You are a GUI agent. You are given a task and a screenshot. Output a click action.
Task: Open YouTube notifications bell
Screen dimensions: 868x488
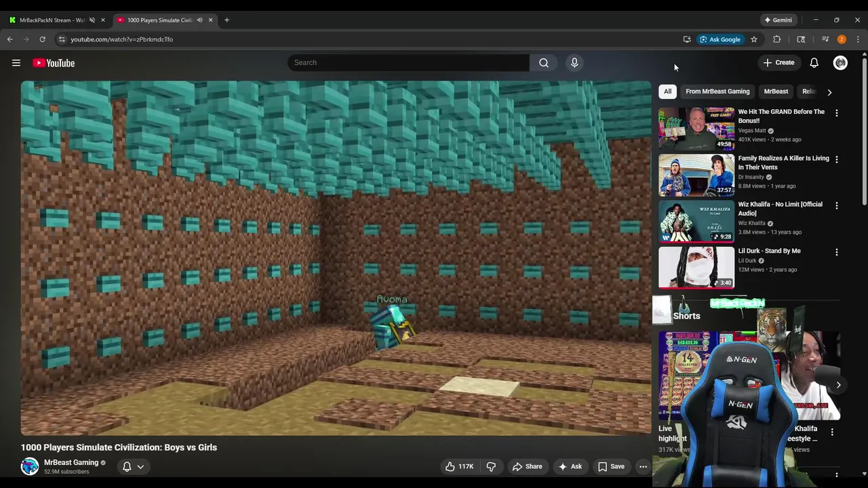pyautogui.click(x=814, y=63)
